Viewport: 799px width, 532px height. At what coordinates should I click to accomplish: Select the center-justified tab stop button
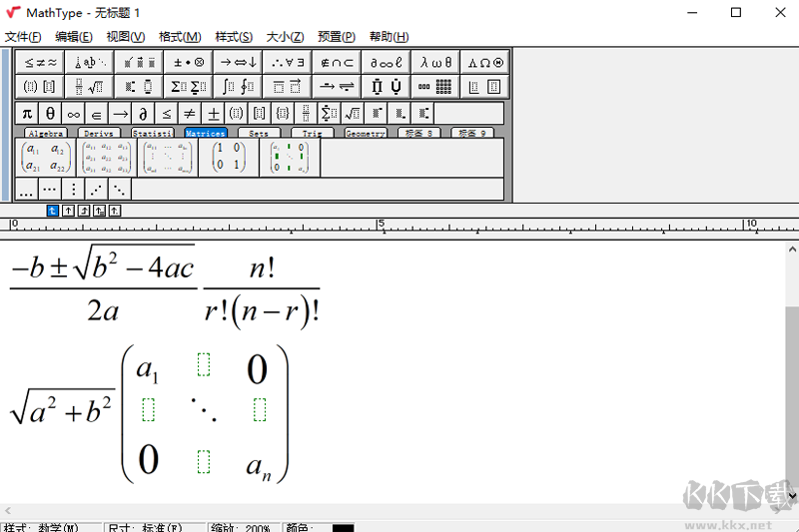click(68, 211)
